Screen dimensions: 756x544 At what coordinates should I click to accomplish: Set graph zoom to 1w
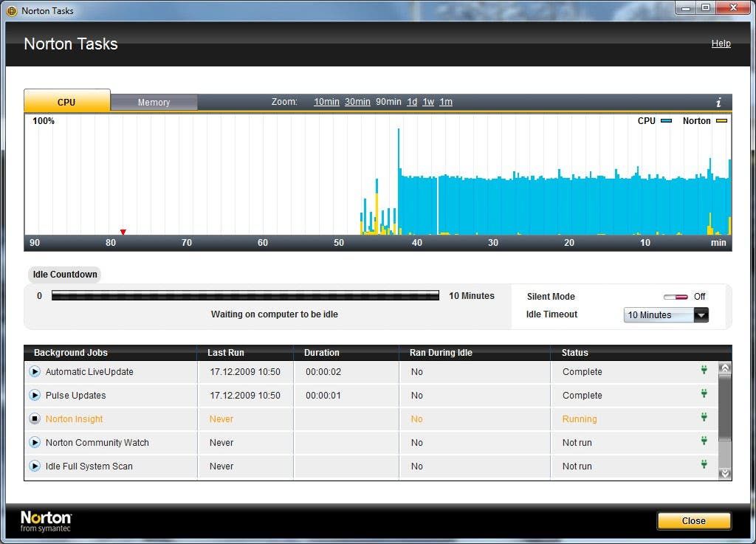pyautogui.click(x=428, y=102)
